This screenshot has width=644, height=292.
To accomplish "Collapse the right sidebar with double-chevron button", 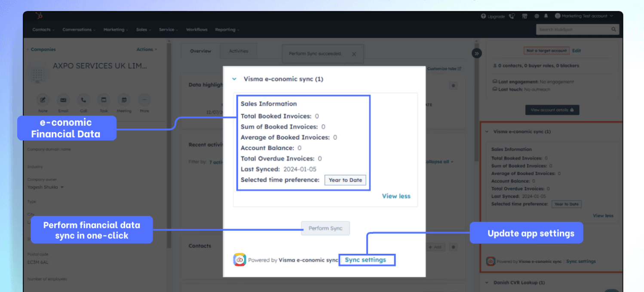I will (x=476, y=53).
